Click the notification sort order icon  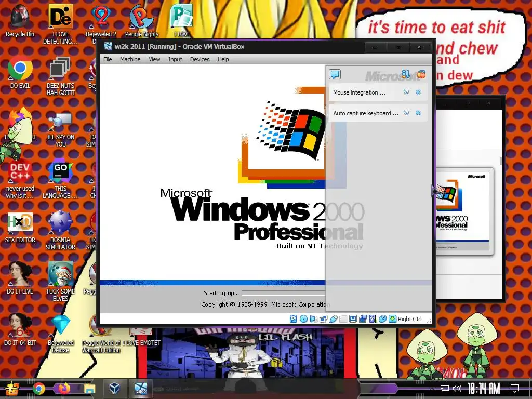click(406, 74)
